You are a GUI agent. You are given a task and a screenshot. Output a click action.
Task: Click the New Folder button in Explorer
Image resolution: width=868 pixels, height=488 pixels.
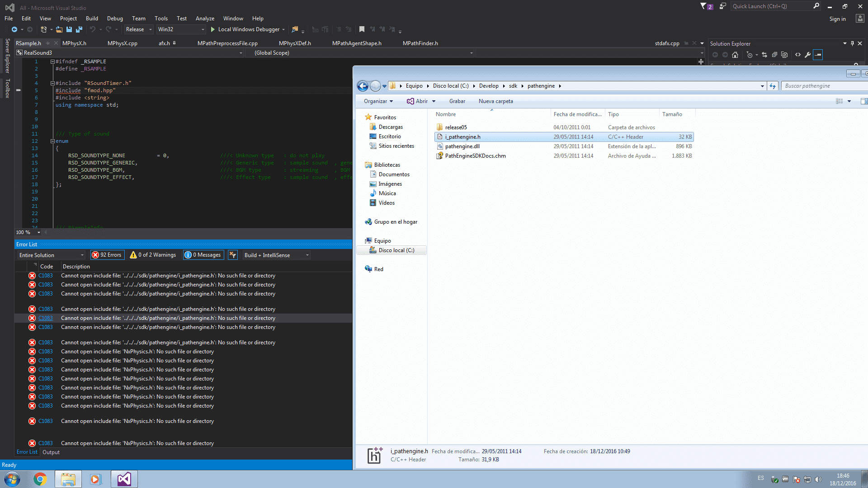pyautogui.click(x=495, y=101)
